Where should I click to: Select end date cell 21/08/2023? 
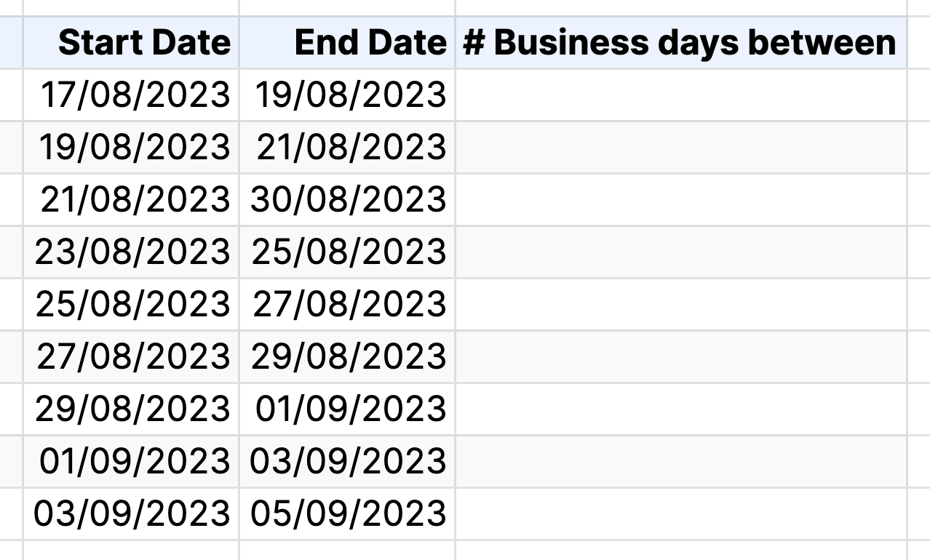click(x=347, y=148)
